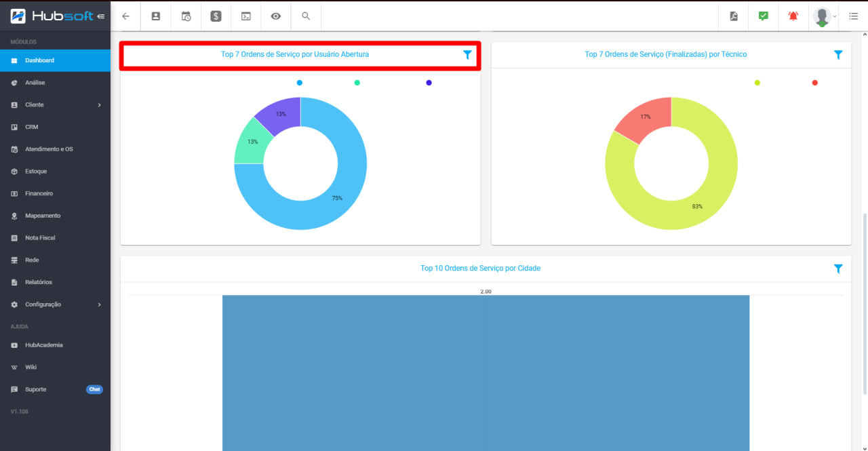Click the blue Chat badge

(x=94, y=389)
